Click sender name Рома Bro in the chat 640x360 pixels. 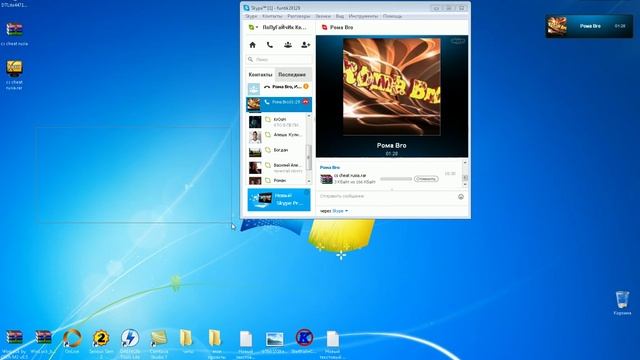[x=330, y=167]
